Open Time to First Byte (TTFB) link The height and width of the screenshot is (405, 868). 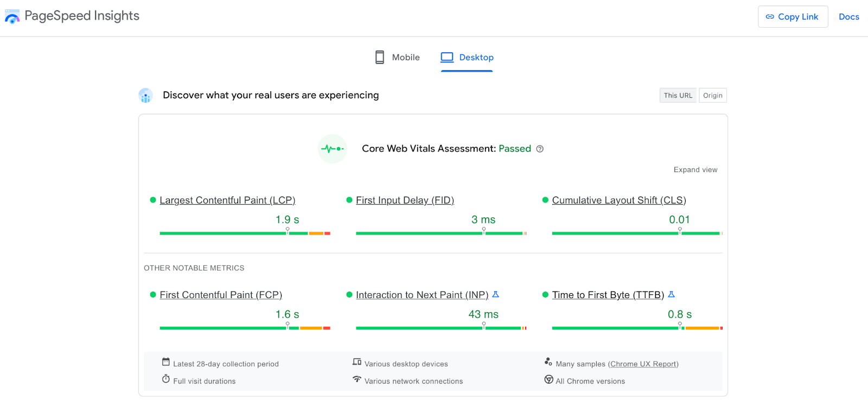point(608,295)
